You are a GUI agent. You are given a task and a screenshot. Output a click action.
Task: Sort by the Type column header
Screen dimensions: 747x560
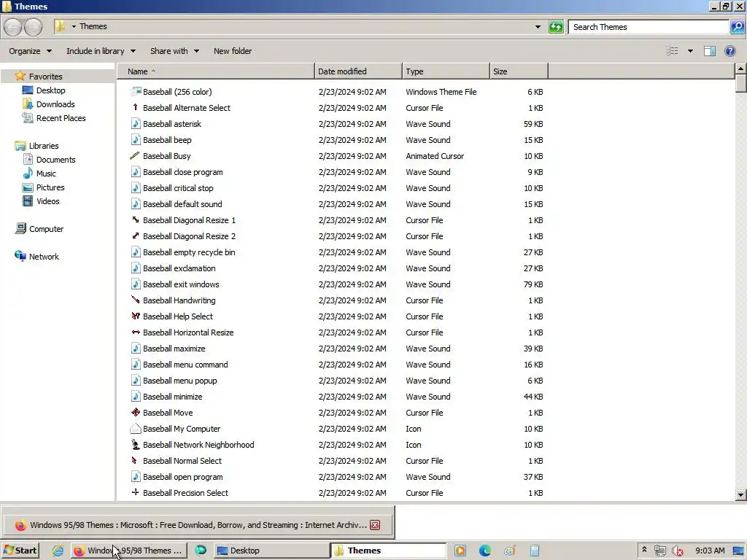point(446,71)
